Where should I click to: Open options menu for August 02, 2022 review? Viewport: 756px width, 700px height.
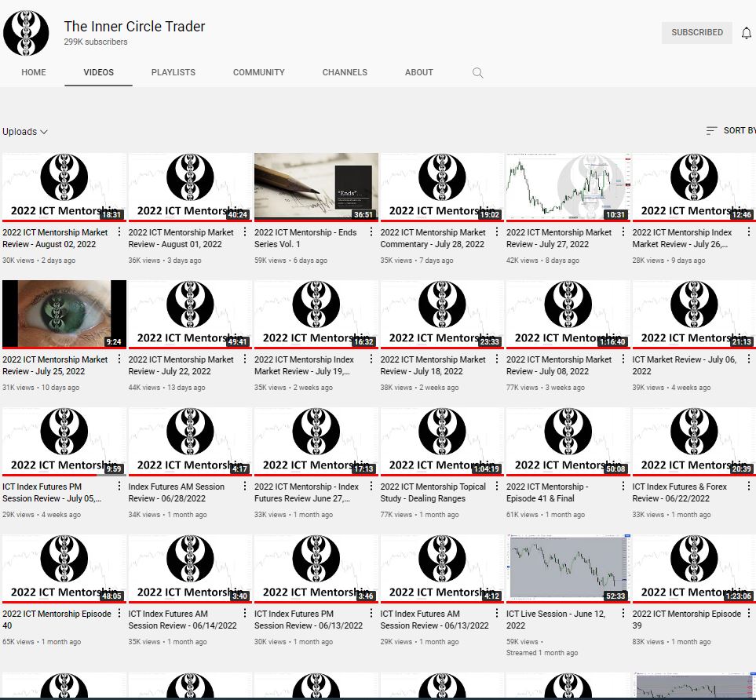pos(119,232)
